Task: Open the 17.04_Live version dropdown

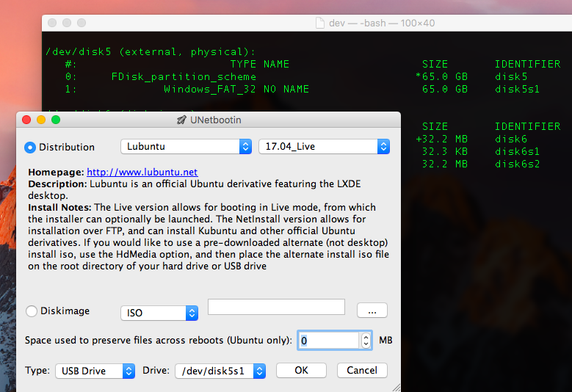Action: tap(324, 147)
